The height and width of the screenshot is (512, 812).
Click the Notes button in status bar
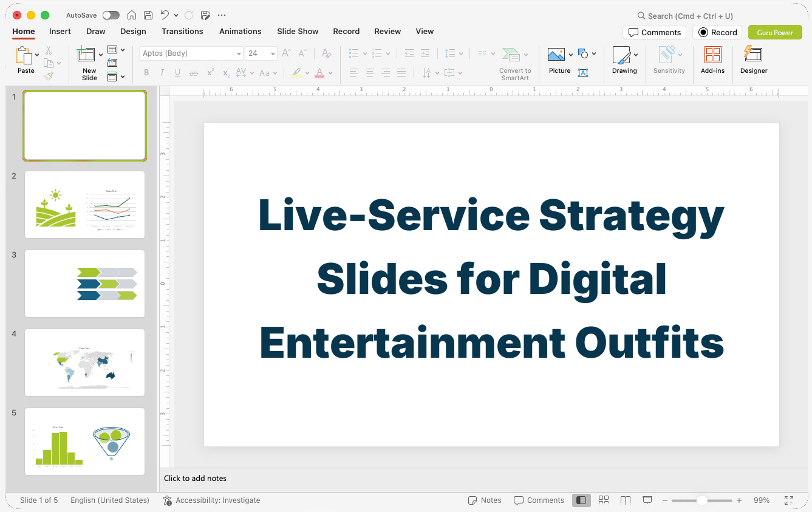(485, 500)
